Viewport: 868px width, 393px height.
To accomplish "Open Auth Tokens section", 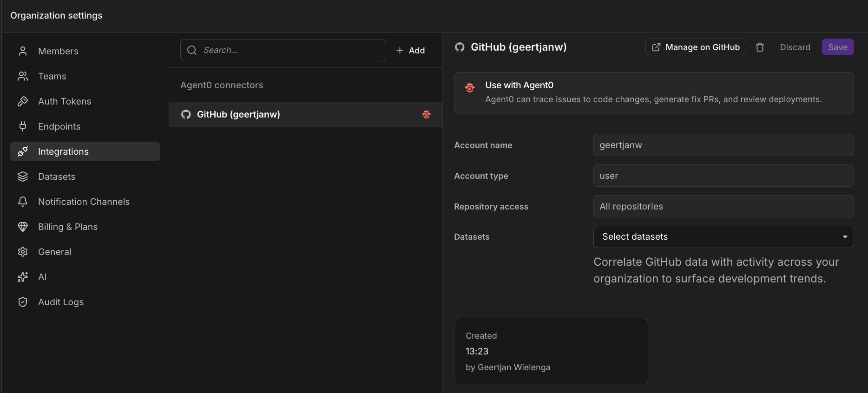I will click(x=85, y=101).
